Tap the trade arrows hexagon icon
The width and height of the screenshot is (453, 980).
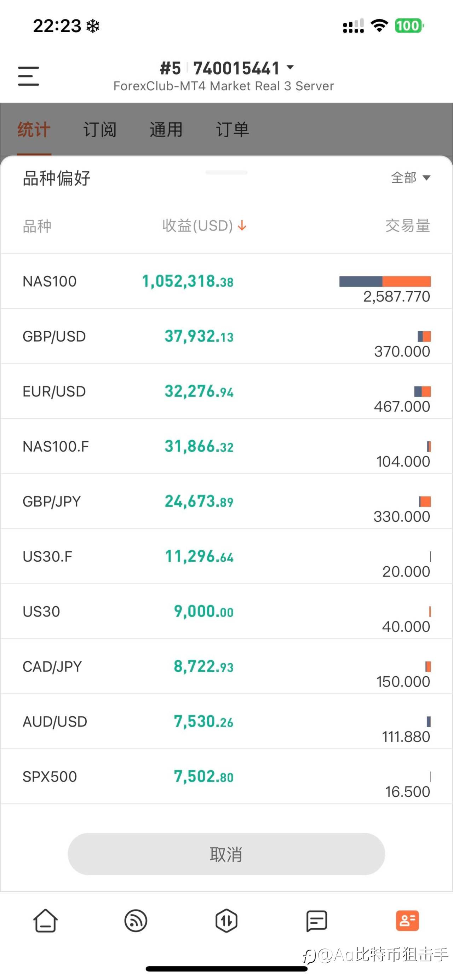(x=226, y=921)
